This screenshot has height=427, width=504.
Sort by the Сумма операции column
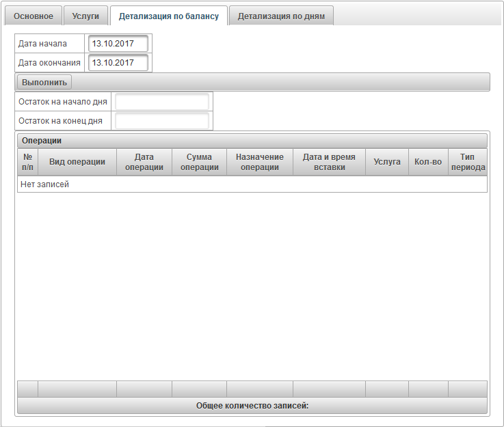(x=199, y=162)
